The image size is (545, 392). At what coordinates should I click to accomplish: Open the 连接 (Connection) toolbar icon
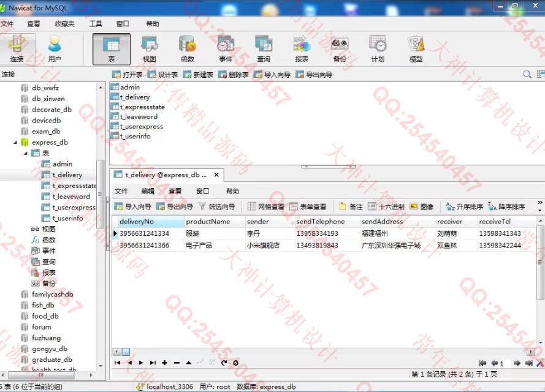tap(17, 48)
